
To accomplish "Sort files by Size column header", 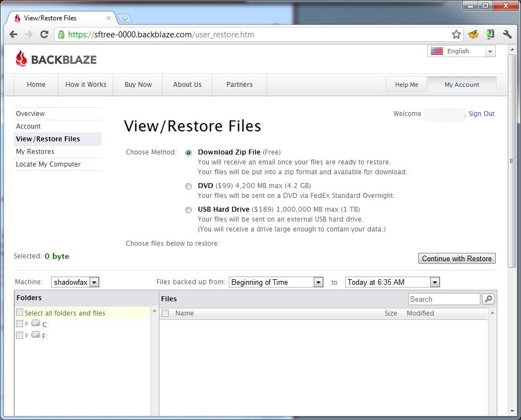I will pos(391,313).
